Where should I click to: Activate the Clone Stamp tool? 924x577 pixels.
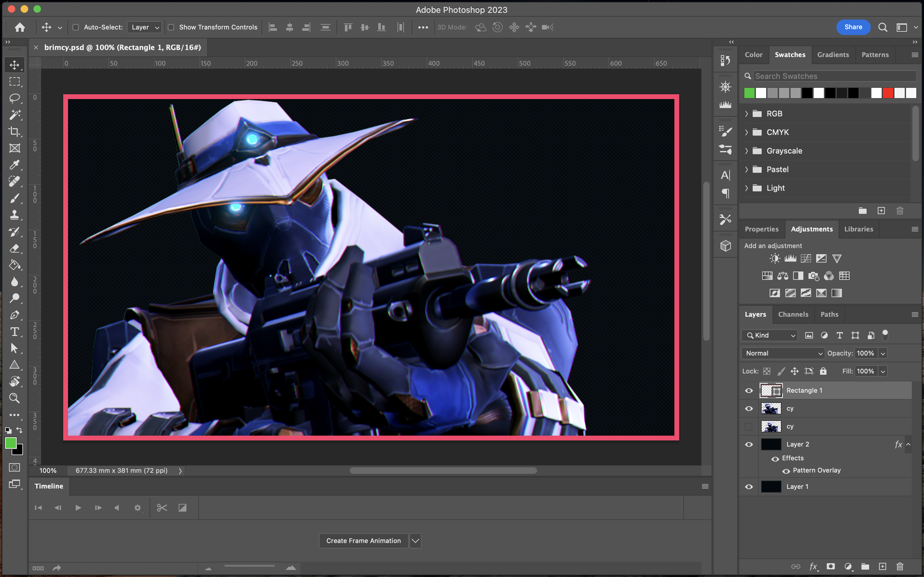[x=14, y=215]
